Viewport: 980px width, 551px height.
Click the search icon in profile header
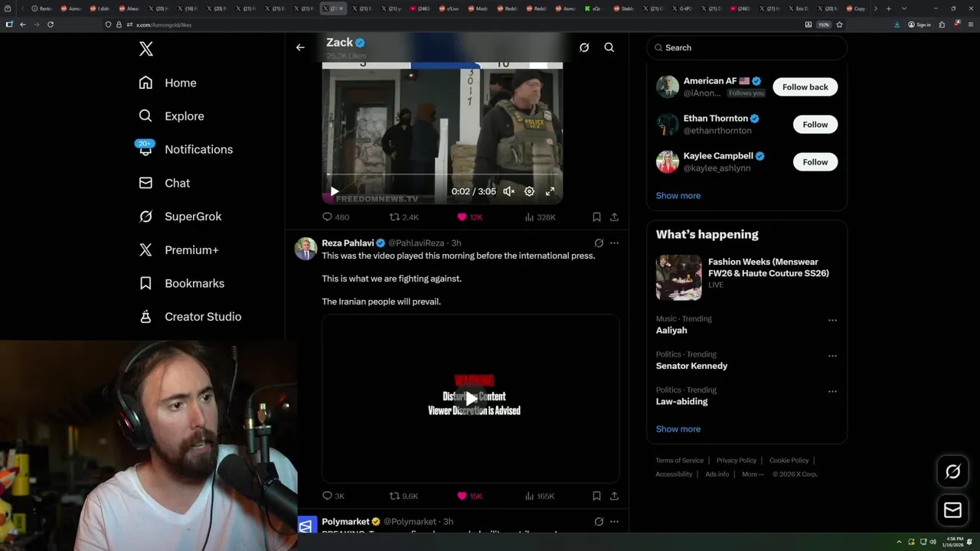click(609, 47)
